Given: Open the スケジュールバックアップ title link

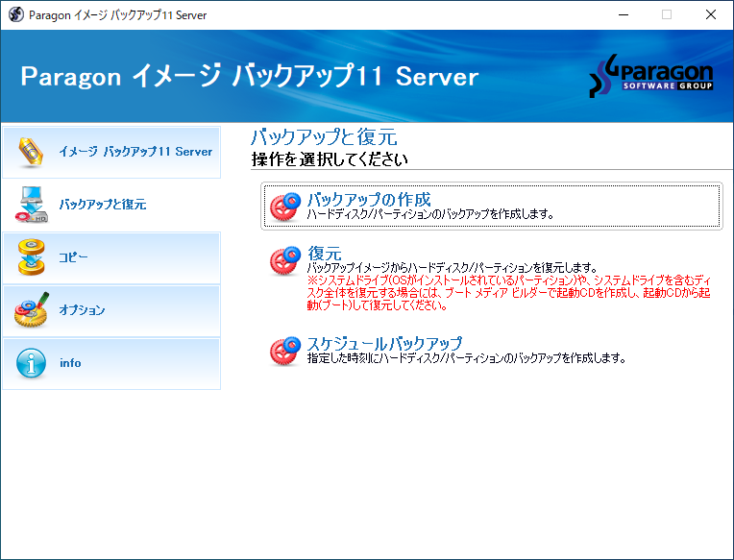Looking at the screenshot, I should click(x=384, y=343).
